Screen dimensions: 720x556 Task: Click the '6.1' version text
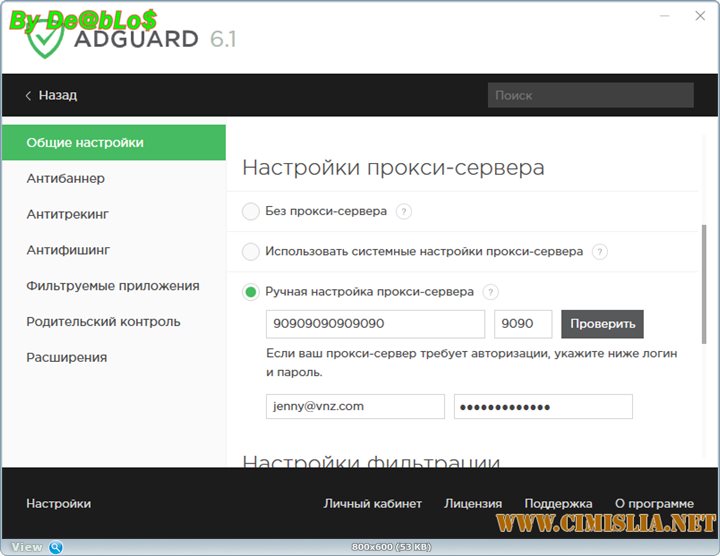click(x=223, y=39)
